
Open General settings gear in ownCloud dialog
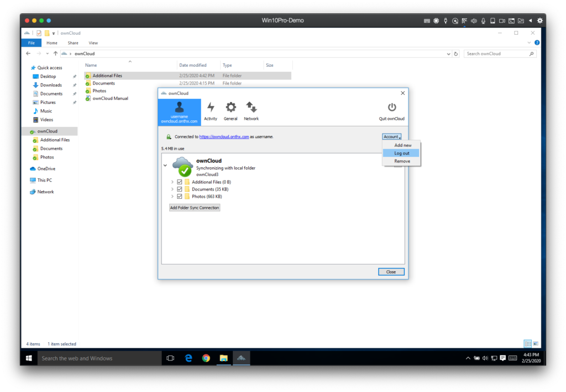230,112
